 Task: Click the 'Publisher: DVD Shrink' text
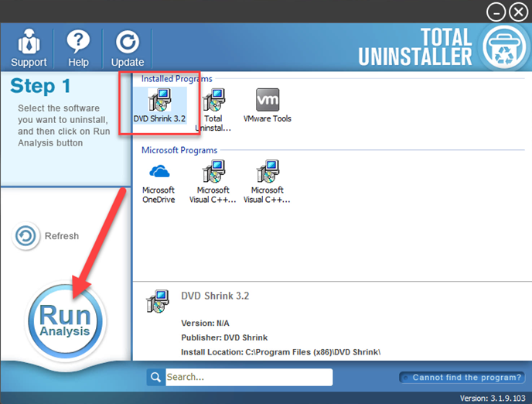(x=224, y=337)
